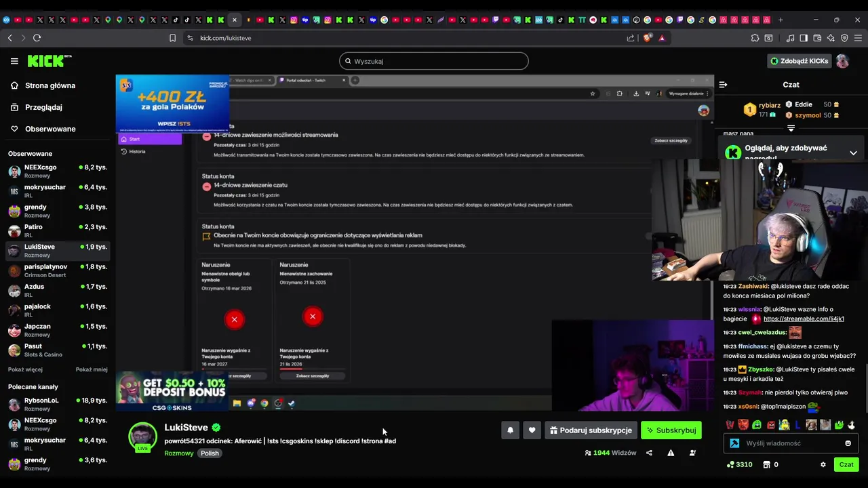Screen dimensions: 868x488
Task: Open chat settings gear icon
Action: (x=823, y=465)
